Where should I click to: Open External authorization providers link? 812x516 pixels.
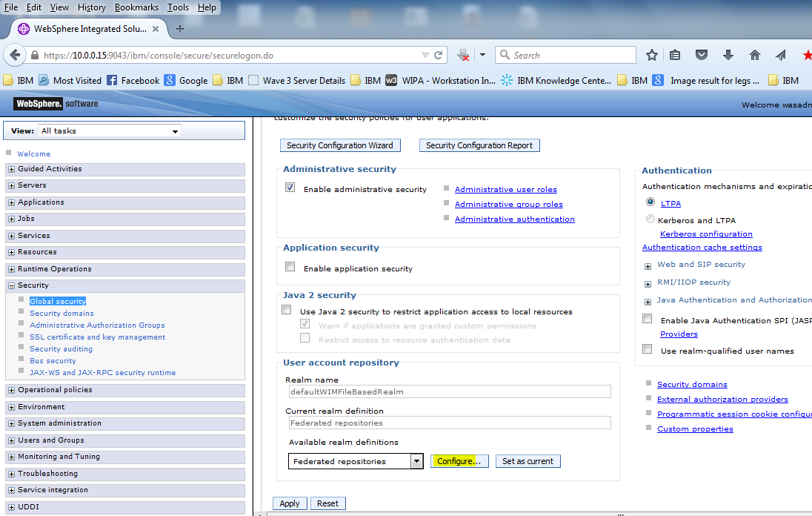[722, 400]
